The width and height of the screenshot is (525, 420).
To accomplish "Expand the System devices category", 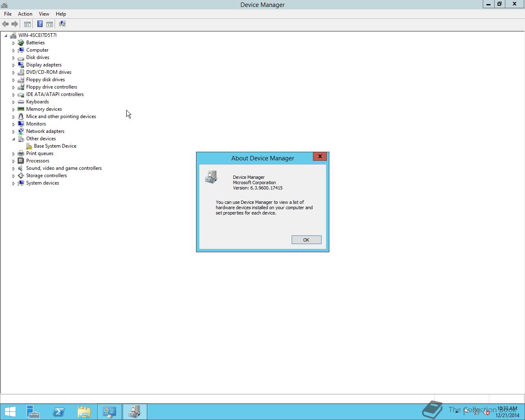I will (14, 183).
